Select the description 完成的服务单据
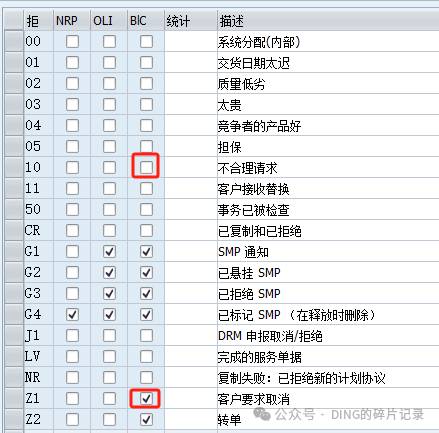 [x=259, y=357]
